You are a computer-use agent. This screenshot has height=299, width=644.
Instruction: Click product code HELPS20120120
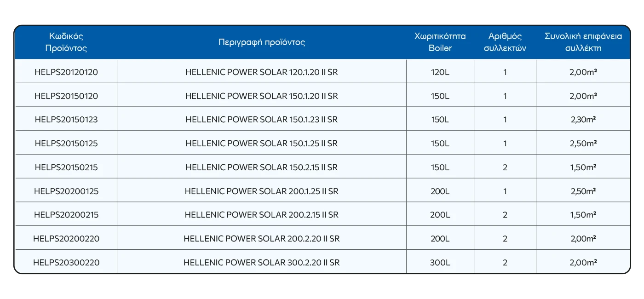coord(66,72)
